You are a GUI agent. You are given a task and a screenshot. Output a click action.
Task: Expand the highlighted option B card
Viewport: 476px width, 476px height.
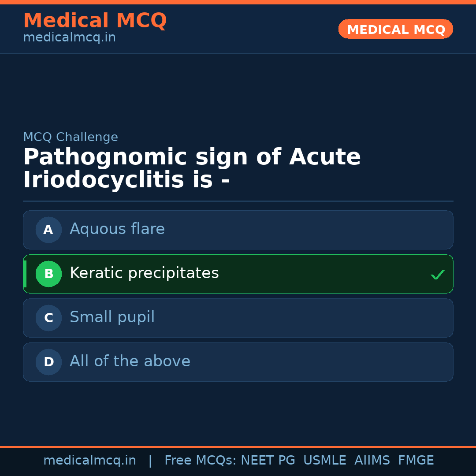(x=238, y=274)
